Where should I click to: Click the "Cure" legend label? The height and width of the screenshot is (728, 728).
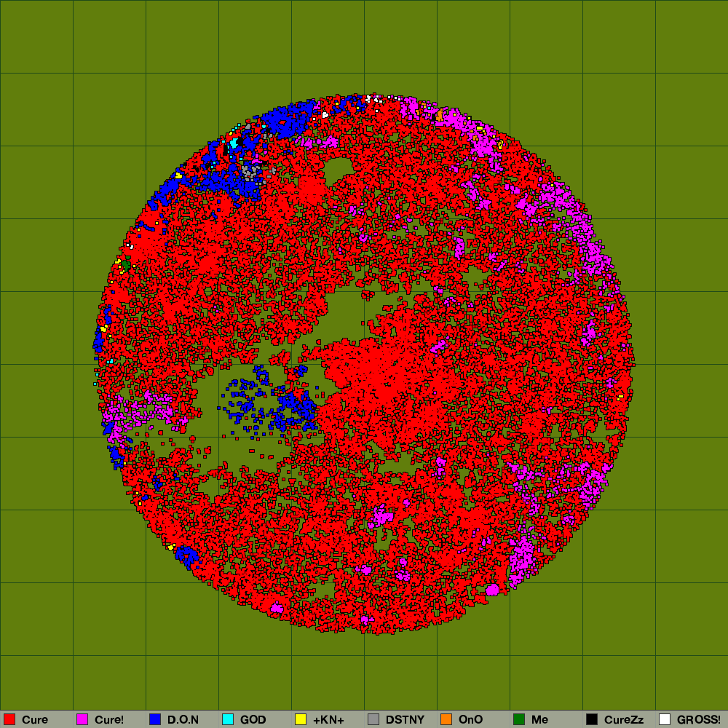35,720
